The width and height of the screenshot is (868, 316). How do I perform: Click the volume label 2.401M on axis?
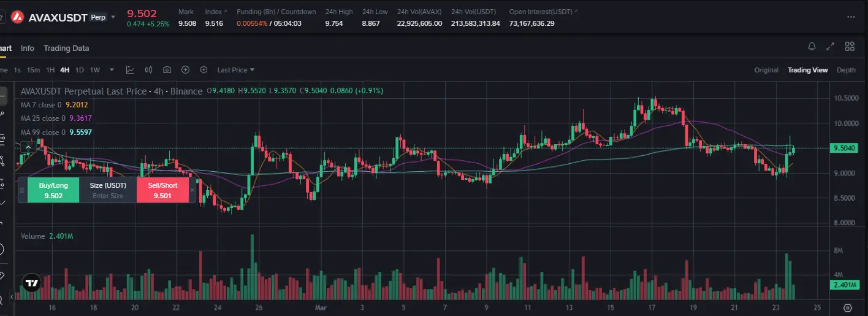coord(844,285)
